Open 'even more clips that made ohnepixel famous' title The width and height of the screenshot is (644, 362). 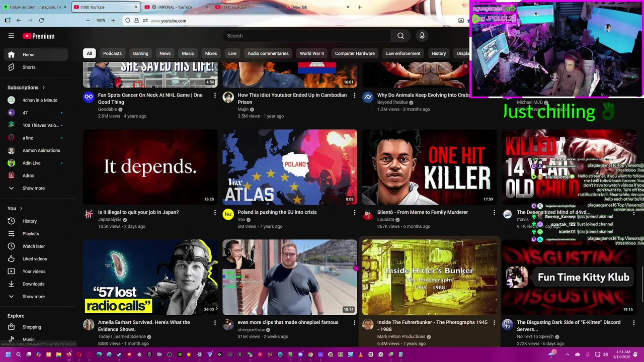[x=288, y=322]
